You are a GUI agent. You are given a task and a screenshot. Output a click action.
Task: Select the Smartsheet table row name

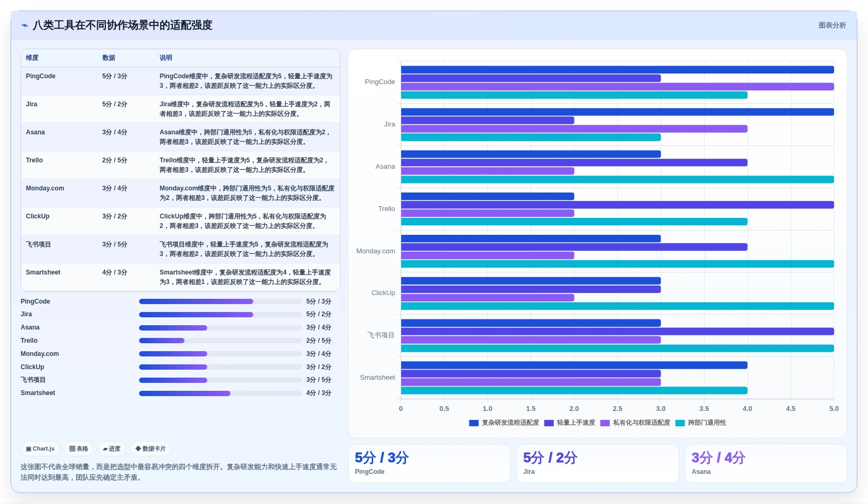tap(43, 272)
